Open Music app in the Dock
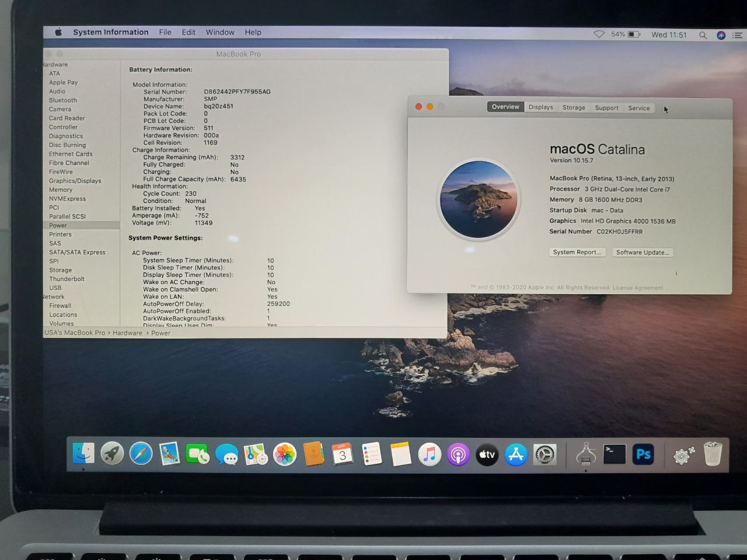747x560 pixels. point(430,454)
